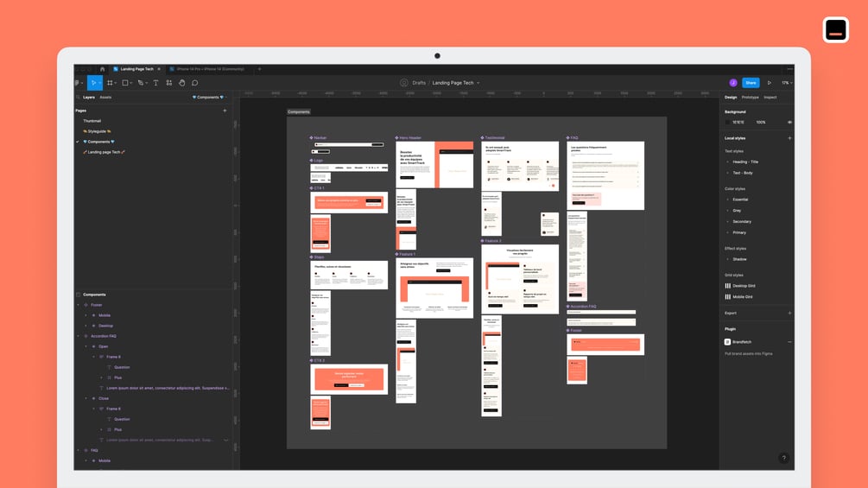Open the Components page selector dropdown
This screenshot has height=488, width=868.
click(209, 98)
